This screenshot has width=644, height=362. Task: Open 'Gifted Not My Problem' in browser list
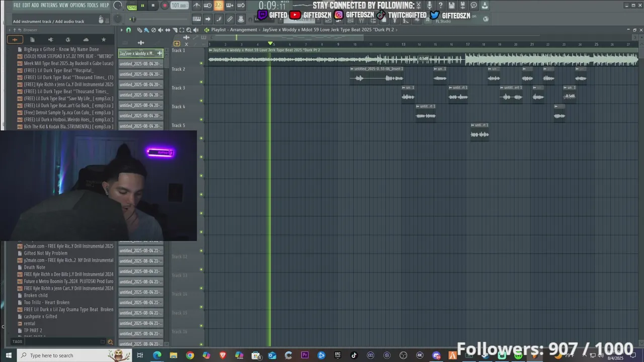tap(46, 253)
